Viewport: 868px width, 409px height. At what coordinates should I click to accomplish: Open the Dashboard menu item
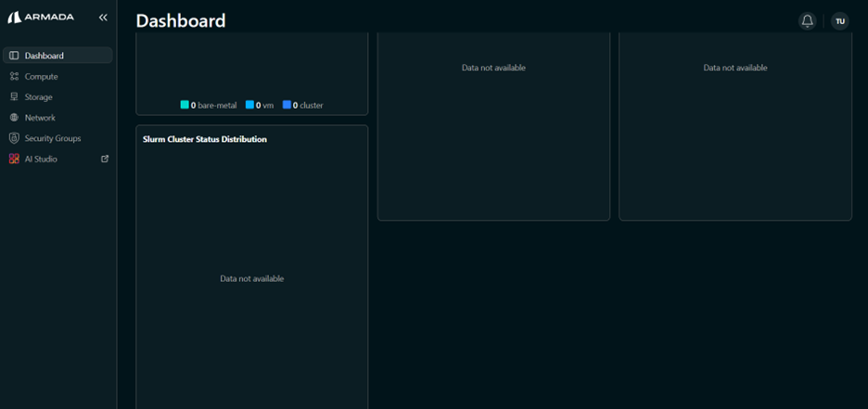57,56
